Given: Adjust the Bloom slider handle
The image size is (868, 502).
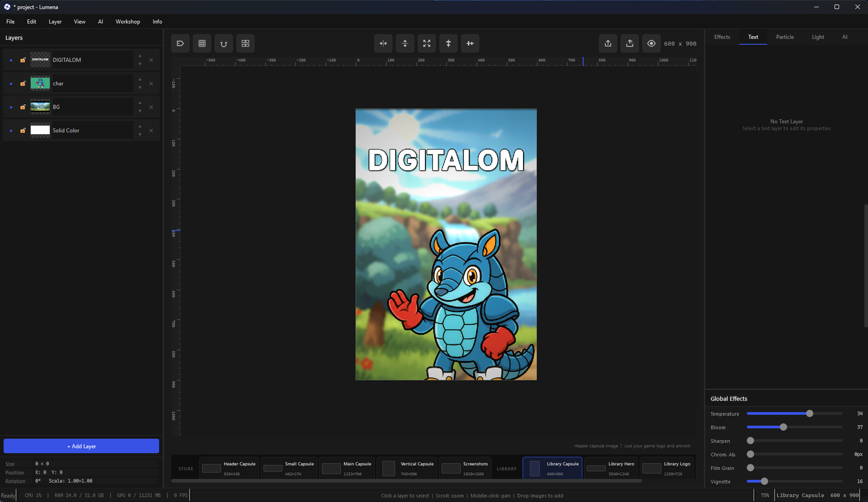Looking at the screenshot, I should tap(783, 427).
